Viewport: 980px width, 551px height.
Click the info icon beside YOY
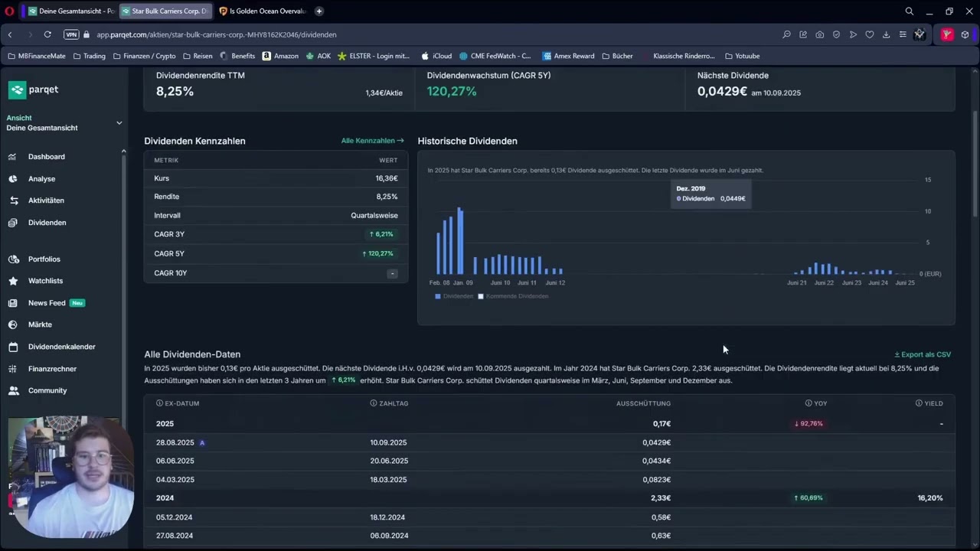click(x=808, y=403)
